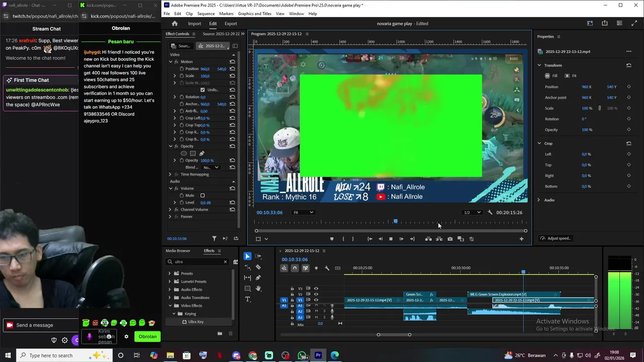Click the Go to Out button
This screenshot has height=362, width=644.
[413, 239]
